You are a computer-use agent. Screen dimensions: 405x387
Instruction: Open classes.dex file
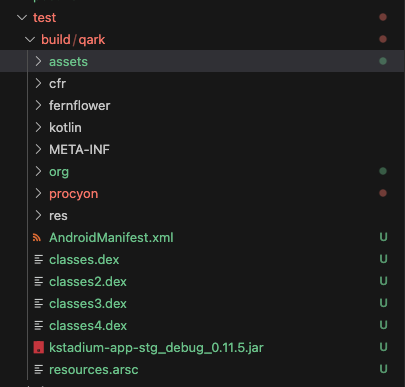tap(84, 260)
